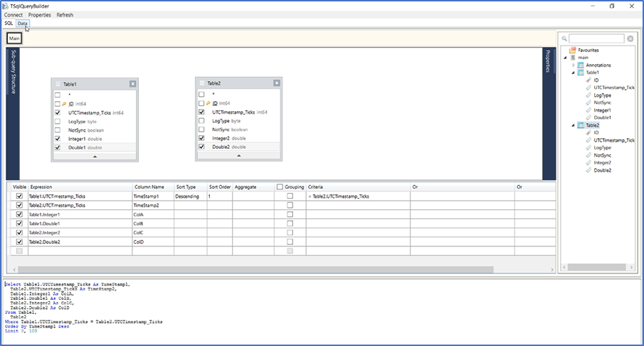This screenshot has height=346, width=644.
Task: Close the Table2 box in the design pane
Action: click(x=277, y=83)
